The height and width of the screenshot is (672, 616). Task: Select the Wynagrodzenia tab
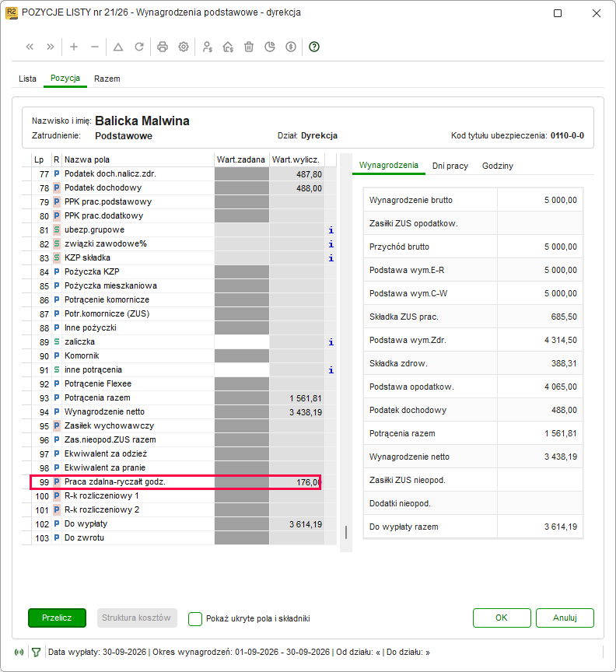[388, 166]
